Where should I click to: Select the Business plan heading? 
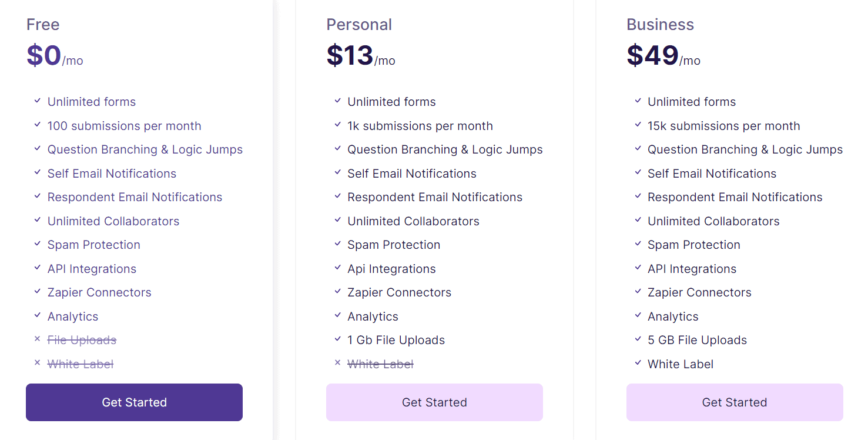(x=660, y=25)
